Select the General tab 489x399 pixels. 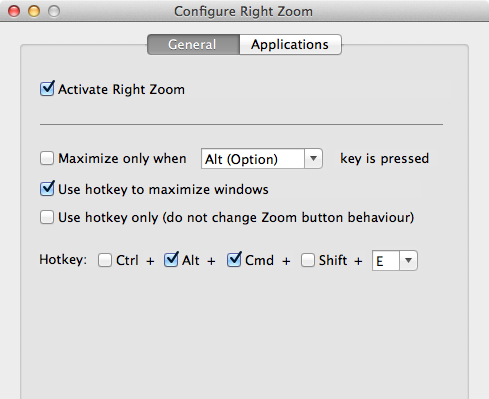click(x=193, y=44)
